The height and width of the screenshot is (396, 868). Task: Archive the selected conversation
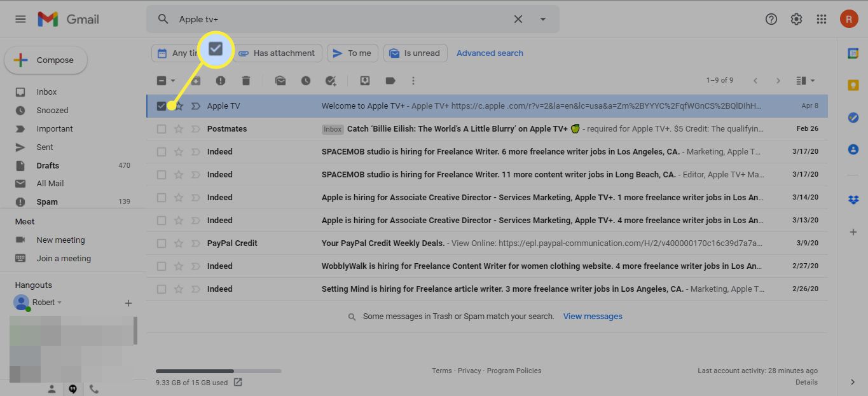click(x=195, y=81)
